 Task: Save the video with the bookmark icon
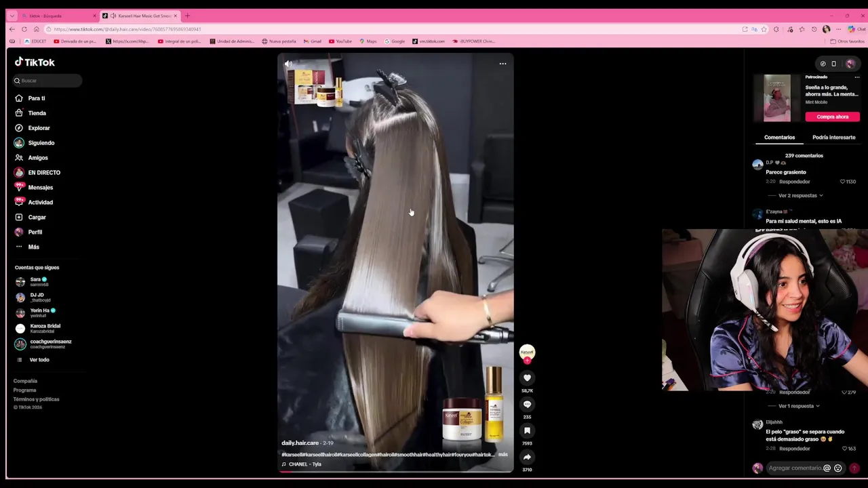tap(527, 431)
